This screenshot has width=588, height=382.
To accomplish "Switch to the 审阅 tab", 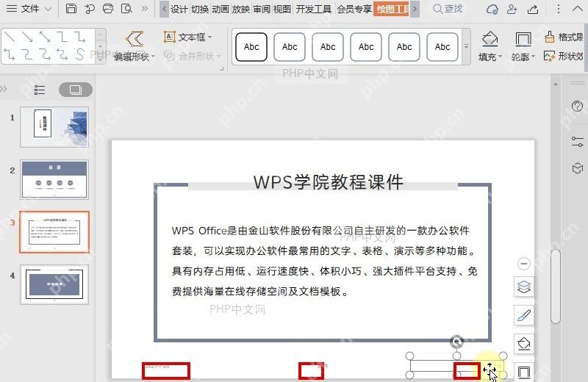I will 262,9.
